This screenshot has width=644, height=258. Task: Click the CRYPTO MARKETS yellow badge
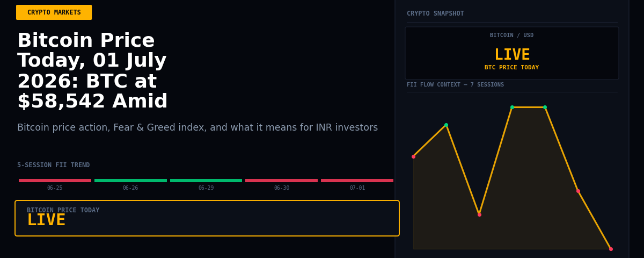pyautogui.click(x=54, y=12)
